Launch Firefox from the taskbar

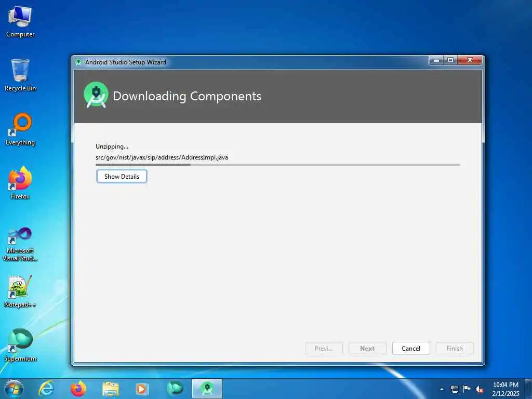(78, 389)
